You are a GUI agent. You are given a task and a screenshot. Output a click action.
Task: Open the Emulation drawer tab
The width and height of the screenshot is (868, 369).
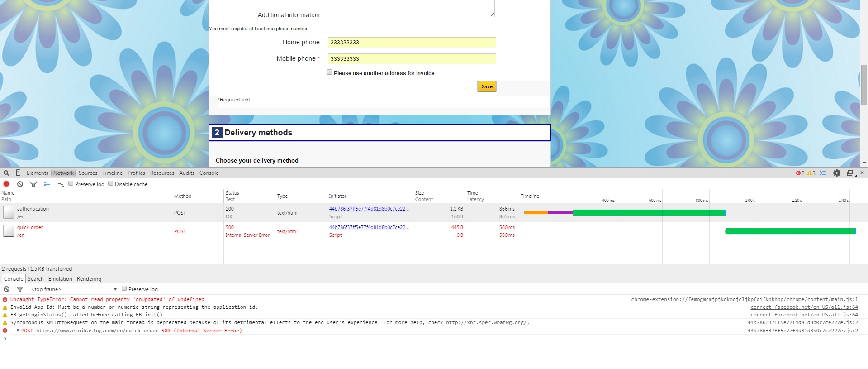tap(60, 279)
